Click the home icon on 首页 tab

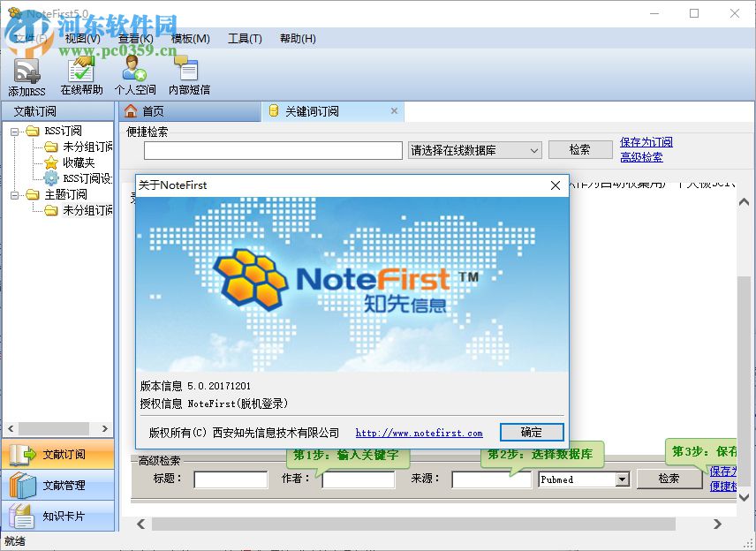coord(133,111)
